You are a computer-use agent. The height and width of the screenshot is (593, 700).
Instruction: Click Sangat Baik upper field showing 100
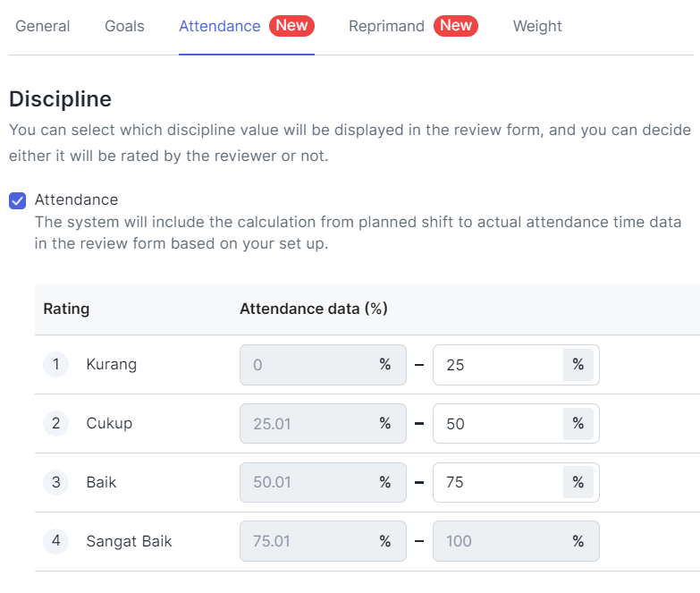516,541
